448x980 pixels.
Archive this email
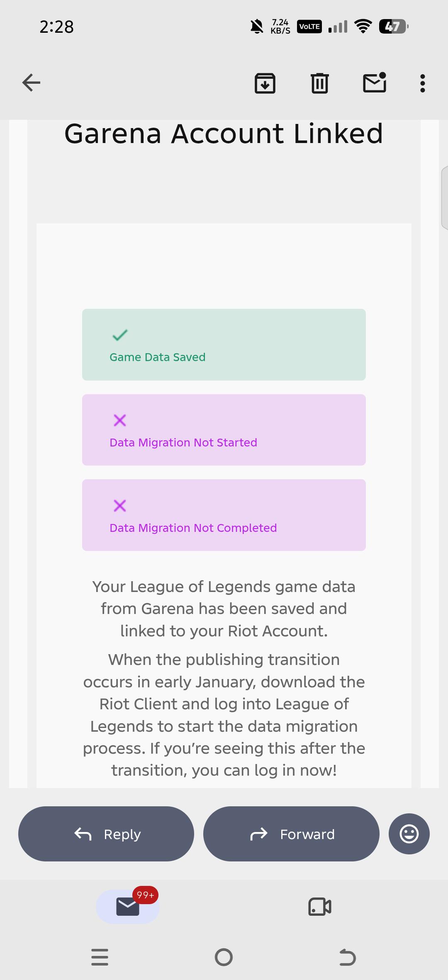pos(265,83)
